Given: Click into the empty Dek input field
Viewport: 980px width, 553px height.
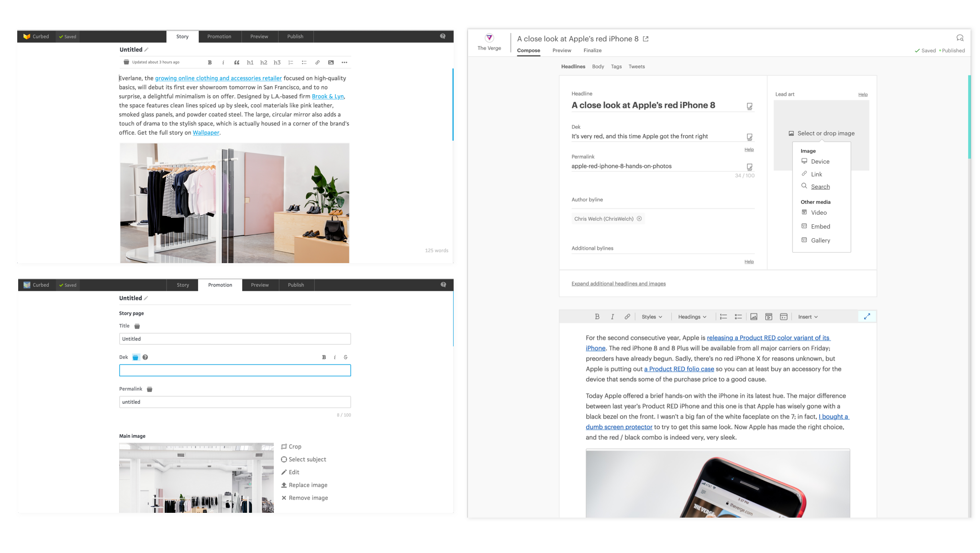Looking at the screenshot, I should pyautogui.click(x=235, y=370).
